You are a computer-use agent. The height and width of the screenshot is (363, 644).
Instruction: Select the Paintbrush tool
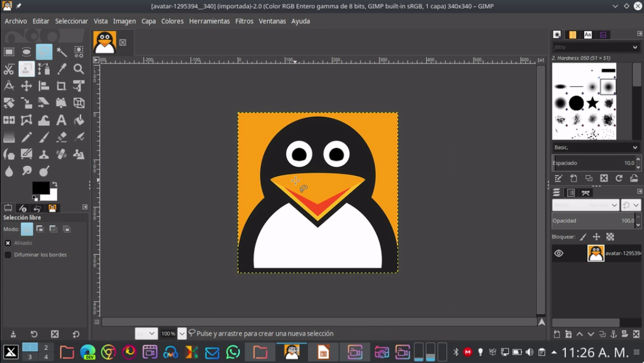pos(44,137)
